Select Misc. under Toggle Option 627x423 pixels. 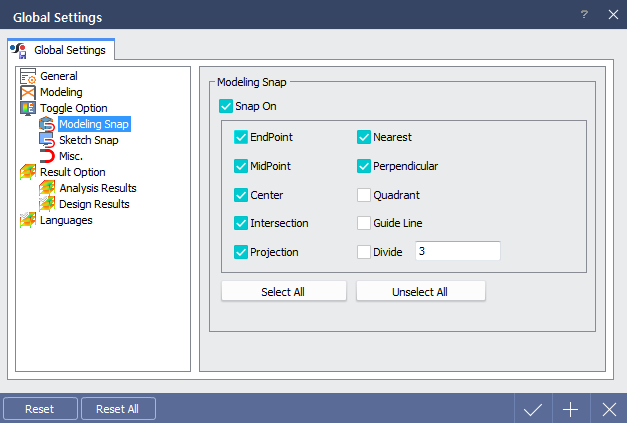coord(70,156)
